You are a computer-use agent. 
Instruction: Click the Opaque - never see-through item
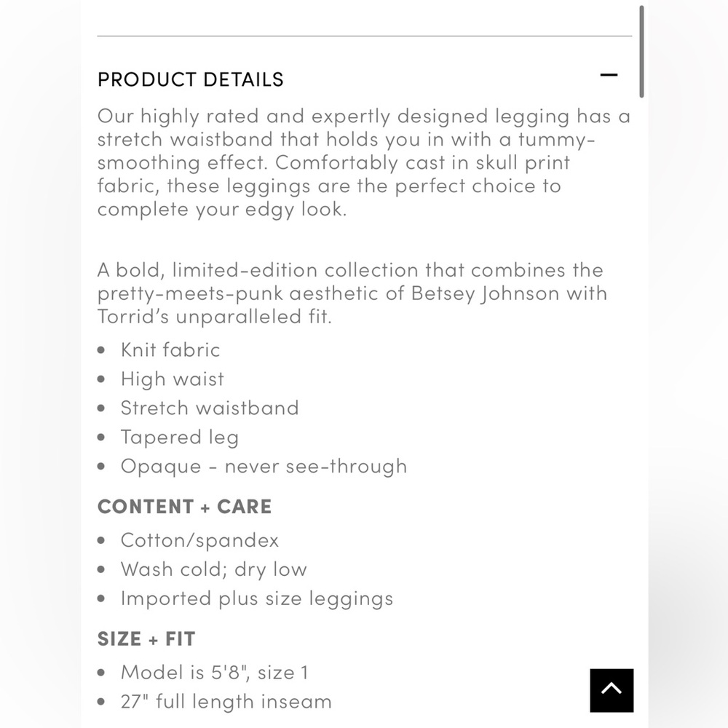264,467
